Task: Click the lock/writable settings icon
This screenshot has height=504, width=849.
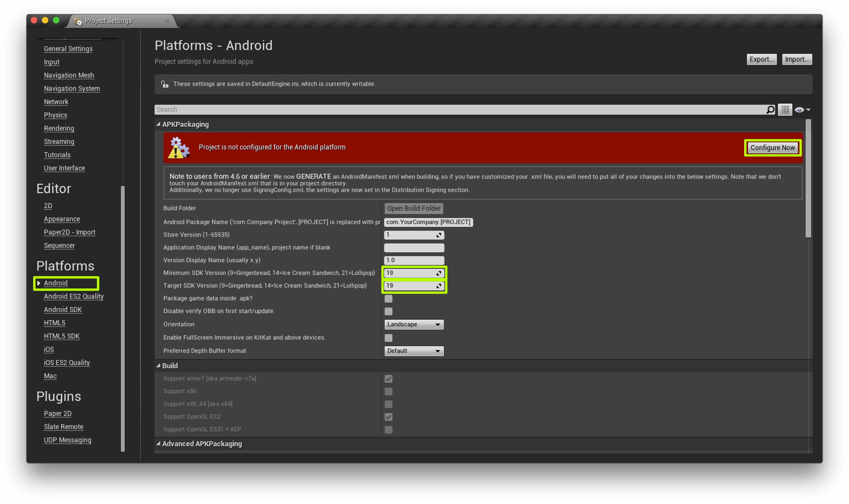Action: 165,83
